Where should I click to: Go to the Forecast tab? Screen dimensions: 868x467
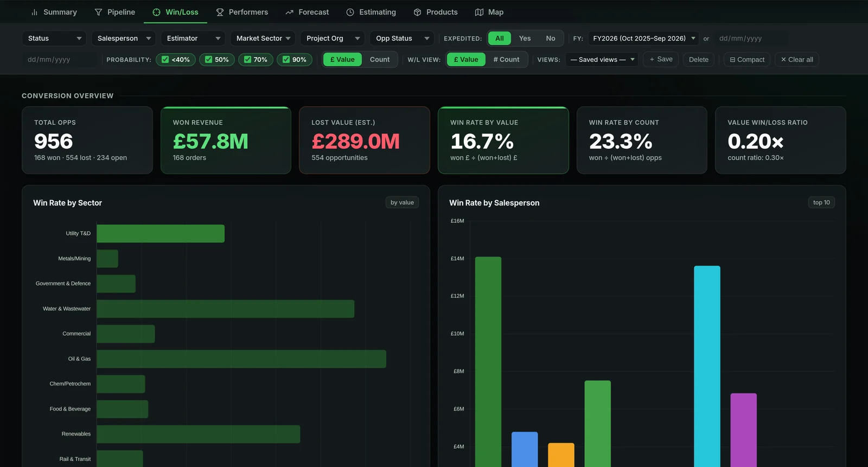click(x=307, y=12)
